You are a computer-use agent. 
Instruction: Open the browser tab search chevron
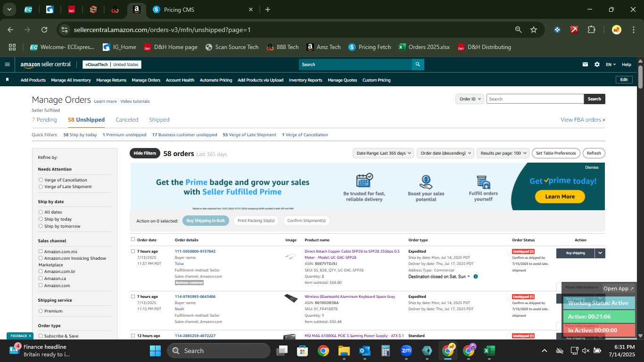click(9, 9)
